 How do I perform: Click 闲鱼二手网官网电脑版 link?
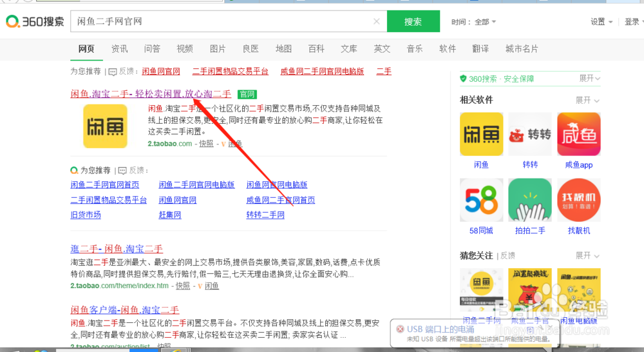[x=196, y=185]
